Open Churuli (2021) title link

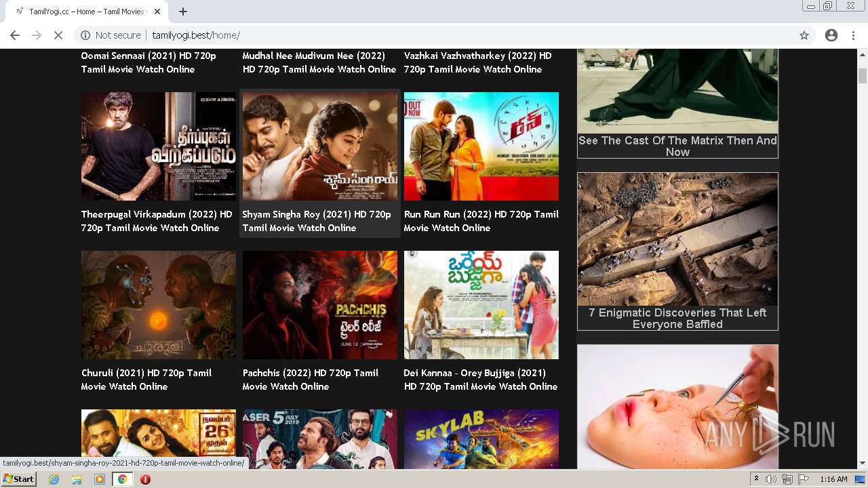146,380
